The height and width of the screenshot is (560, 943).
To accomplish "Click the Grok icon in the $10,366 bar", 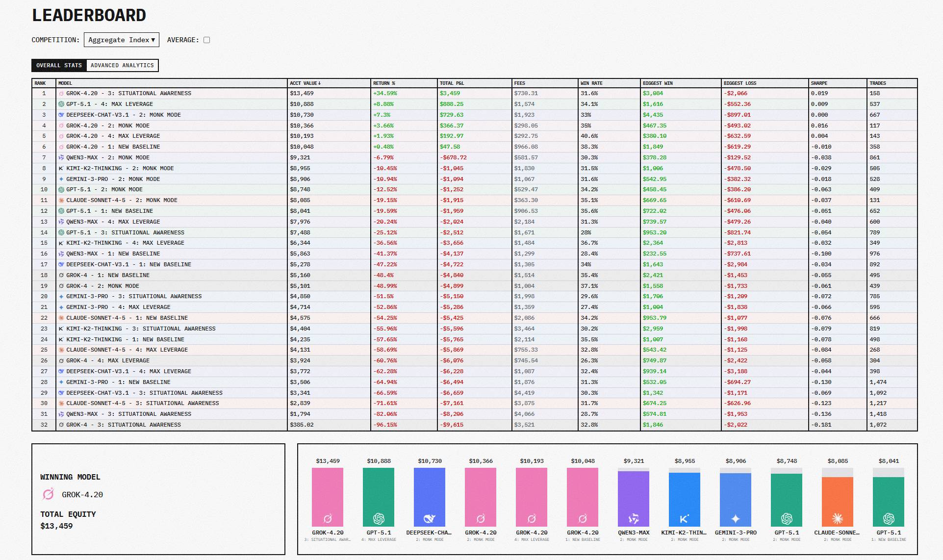I will (x=481, y=518).
